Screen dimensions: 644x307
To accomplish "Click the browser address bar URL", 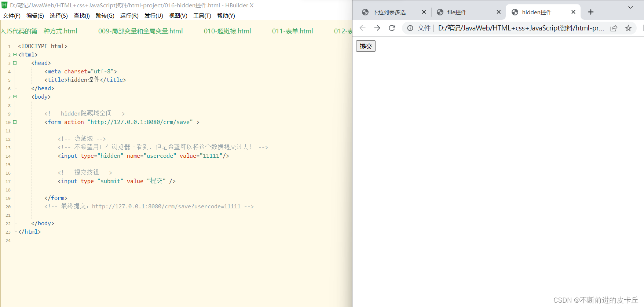I will coord(521,28).
